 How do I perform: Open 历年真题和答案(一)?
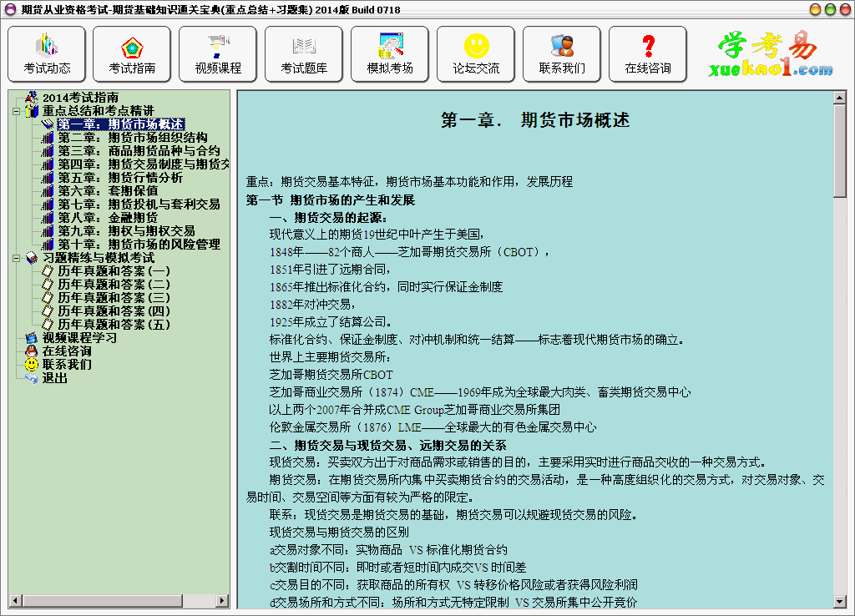click(114, 271)
